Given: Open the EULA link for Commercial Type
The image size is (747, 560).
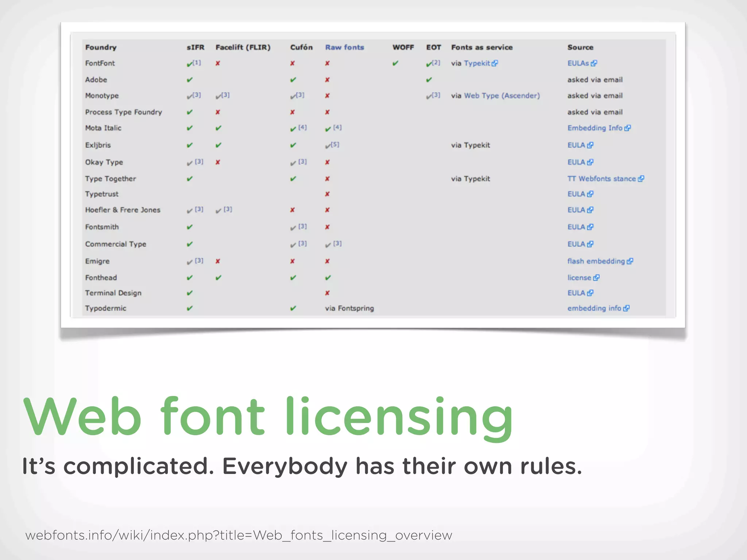Looking at the screenshot, I should (x=576, y=244).
